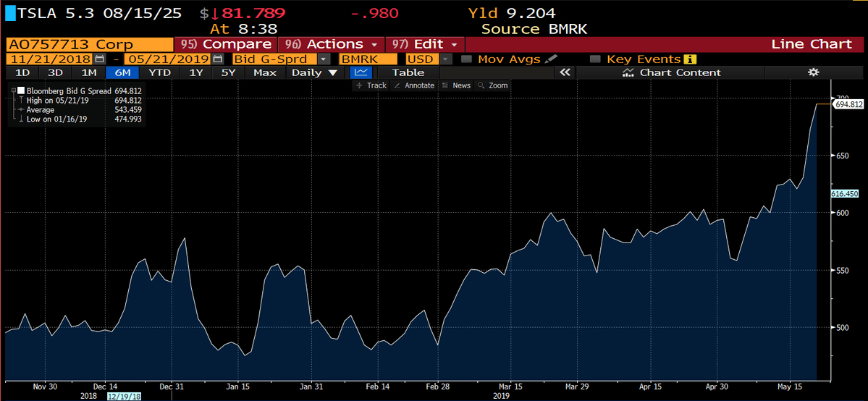Viewport: 868px width, 401px height.
Task: Expand the Bid G-Sprd field dropdown
Action: pos(324,59)
